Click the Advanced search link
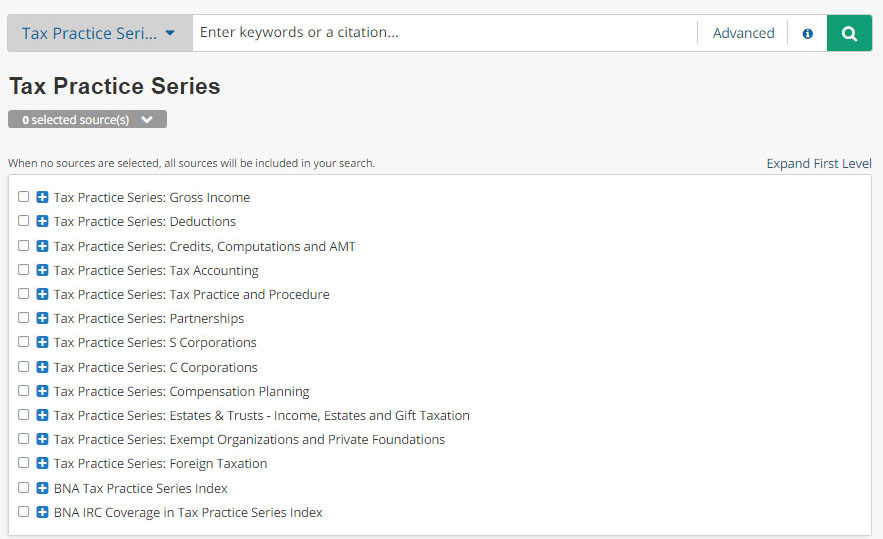The image size is (883, 539). 743,33
